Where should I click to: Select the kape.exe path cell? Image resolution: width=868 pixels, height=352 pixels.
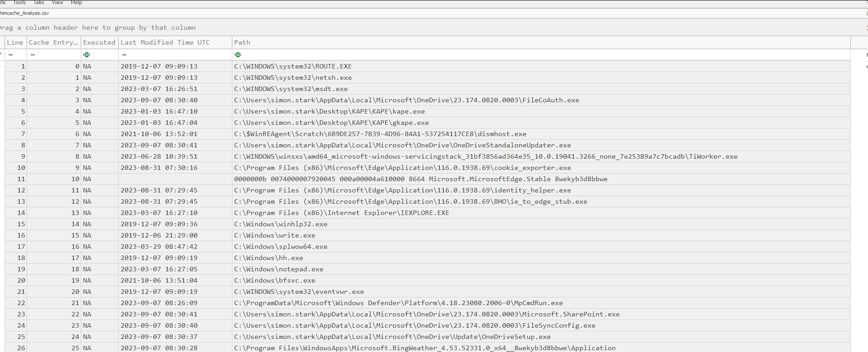click(x=329, y=111)
